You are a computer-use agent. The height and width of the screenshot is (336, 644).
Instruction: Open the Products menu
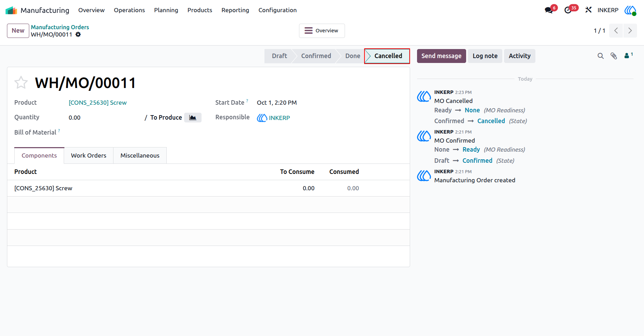pyautogui.click(x=200, y=10)
